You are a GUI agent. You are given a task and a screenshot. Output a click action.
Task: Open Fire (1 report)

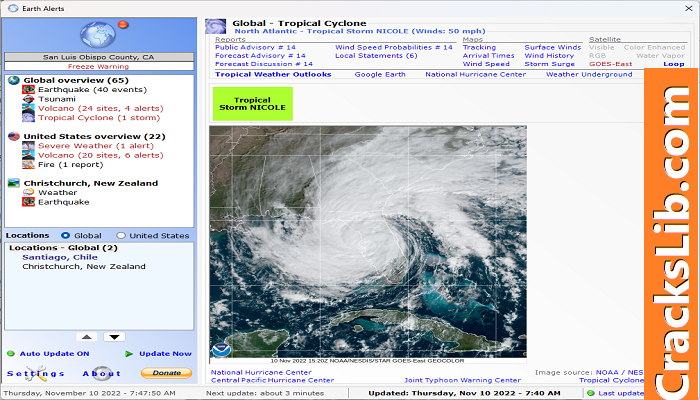click(71, 165)
